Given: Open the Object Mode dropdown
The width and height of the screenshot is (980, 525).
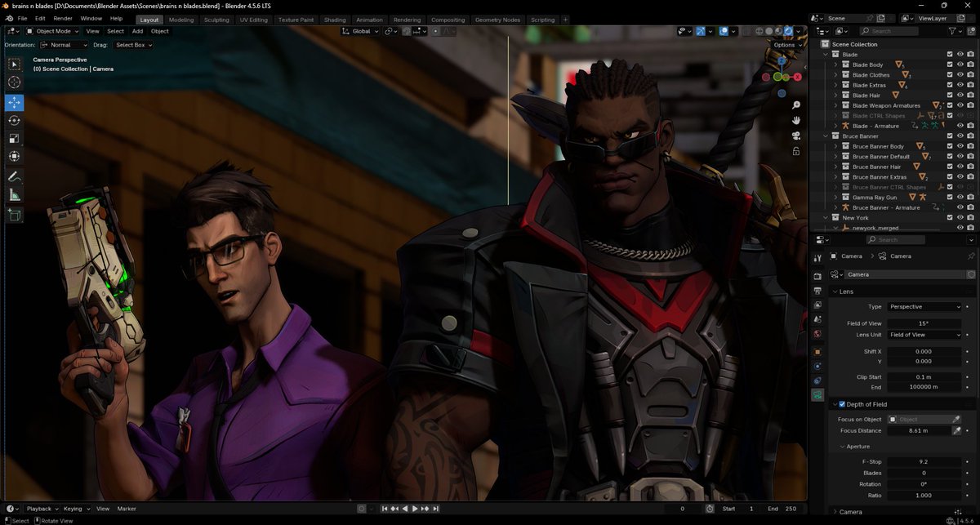Looking at the screenshot, I should (x=54, y=31).
